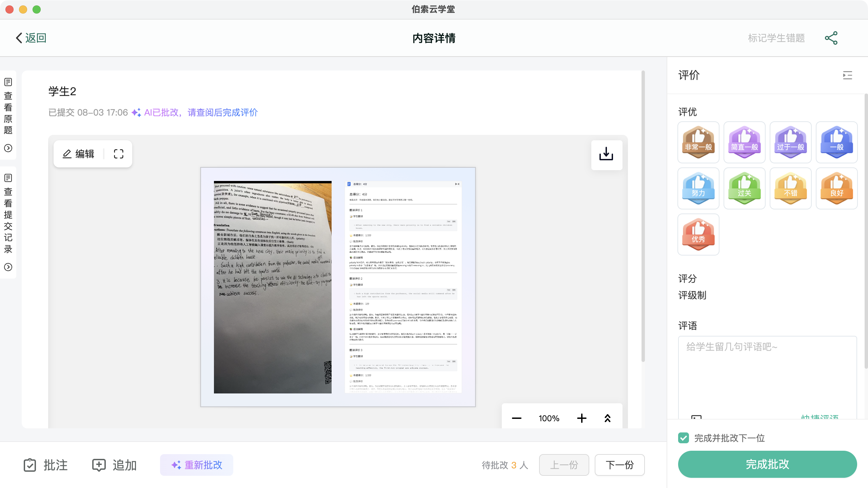Click 重新批改 AI regrade button
The height and width of the screenshot is (488, 868).
tap(197, 465)
